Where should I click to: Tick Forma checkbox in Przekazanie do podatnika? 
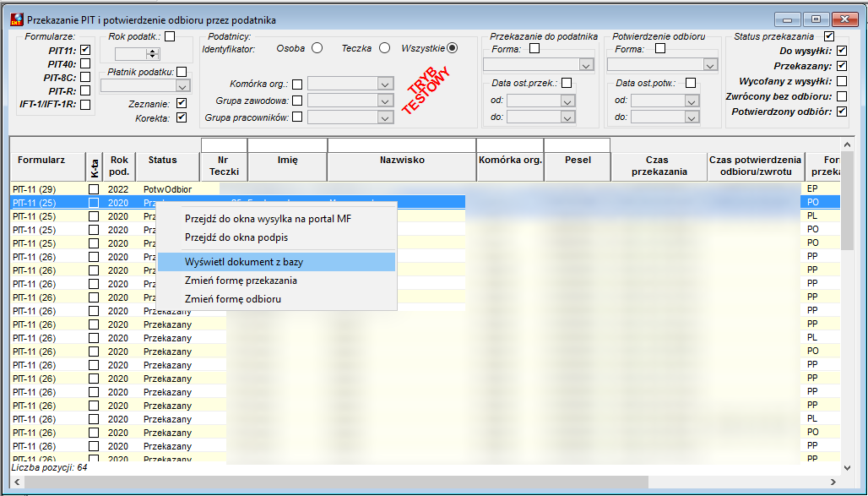(x=534, y=49)
